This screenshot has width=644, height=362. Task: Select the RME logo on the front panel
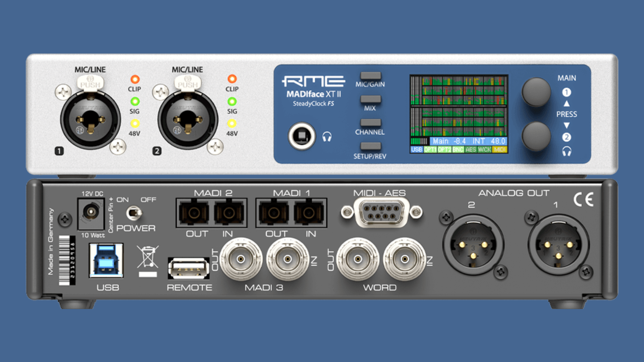click(x=315, y=80)
